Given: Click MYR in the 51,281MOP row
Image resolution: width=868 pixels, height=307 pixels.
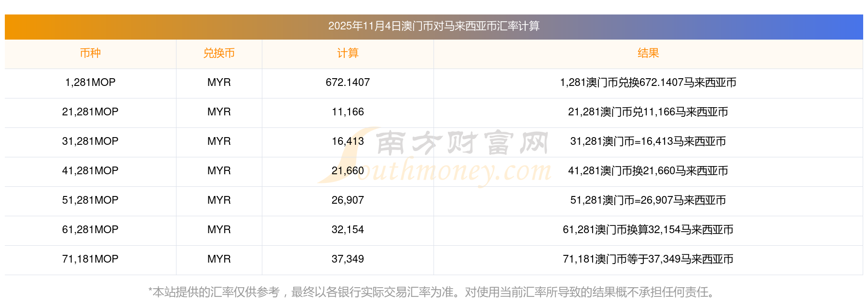Looking at the screenshot, I should point(219,200).
